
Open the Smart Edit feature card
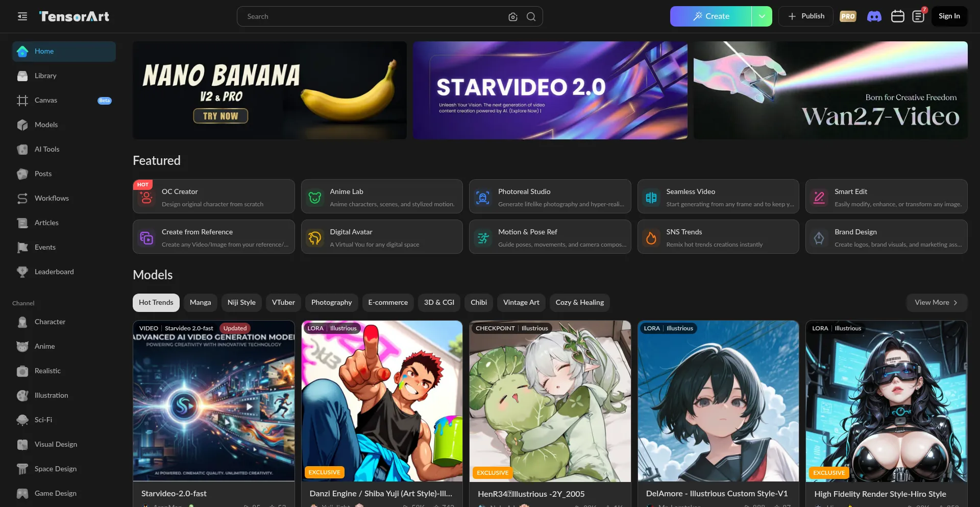(887, 197)
